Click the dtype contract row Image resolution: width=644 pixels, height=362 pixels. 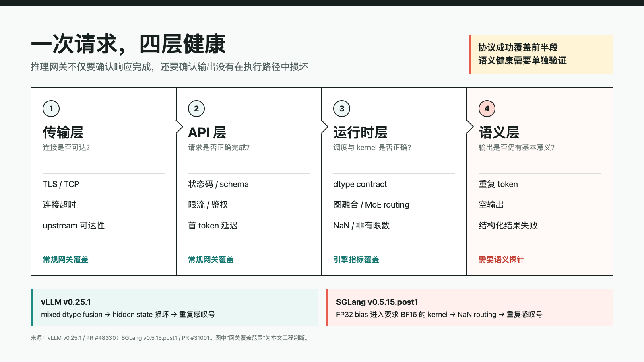click(394, 184)
